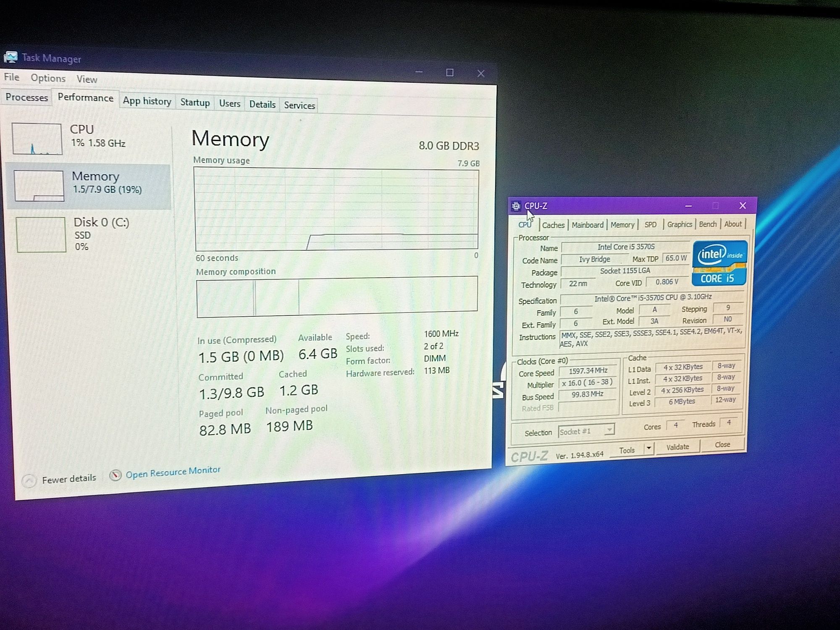Open Resource Monitor link
Image resolution: width=840 pixels, height=630 pixels.
pos(173,472)
